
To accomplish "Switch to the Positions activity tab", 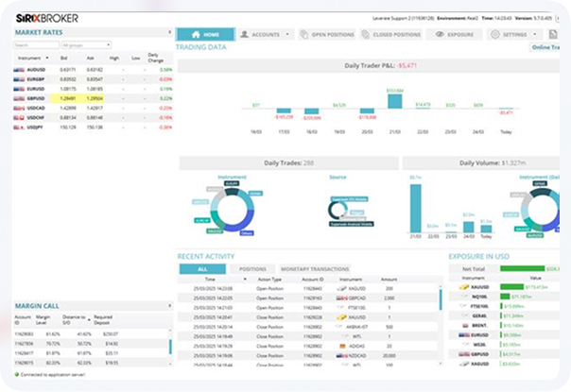I will pyautogui.click(x=252, y=269).
